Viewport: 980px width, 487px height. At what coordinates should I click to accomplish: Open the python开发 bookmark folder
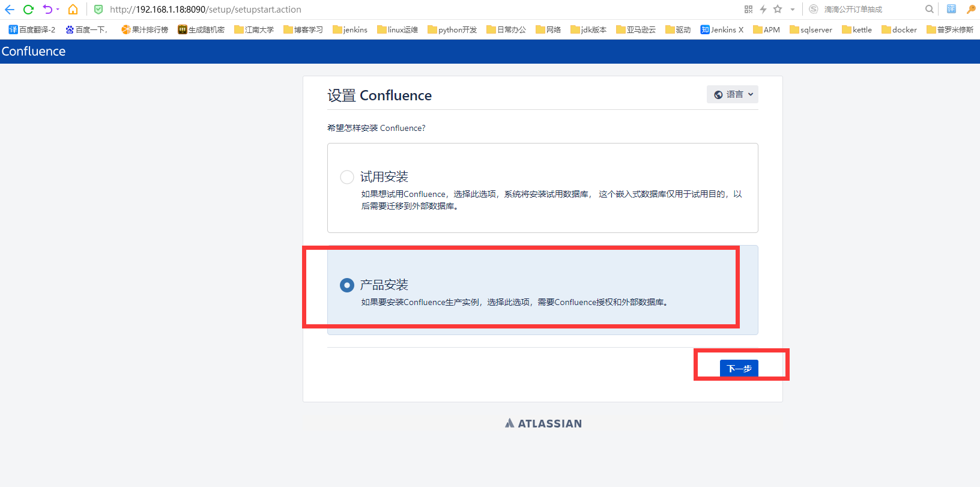[452, 29]
